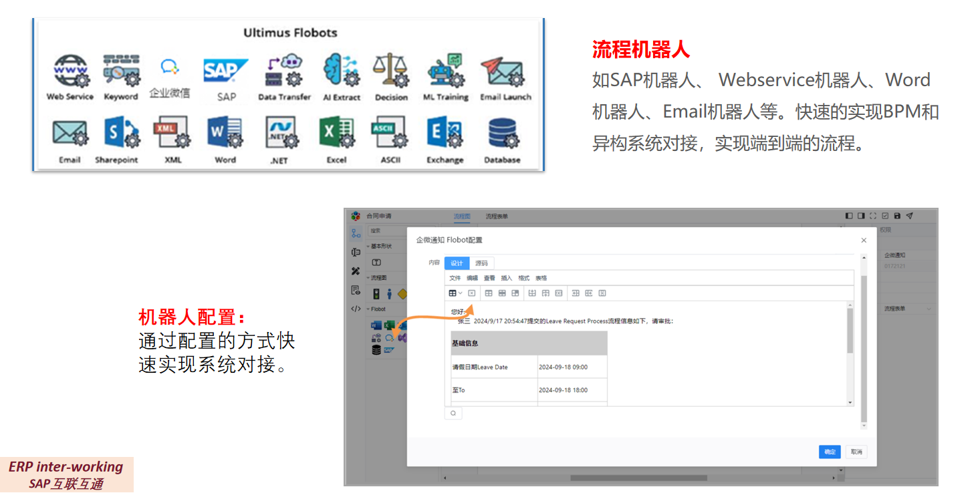The width and height of the screenshot is (980, 493).
Task: Pick the database robot in the Flobot palette
Action: (376, 349)
